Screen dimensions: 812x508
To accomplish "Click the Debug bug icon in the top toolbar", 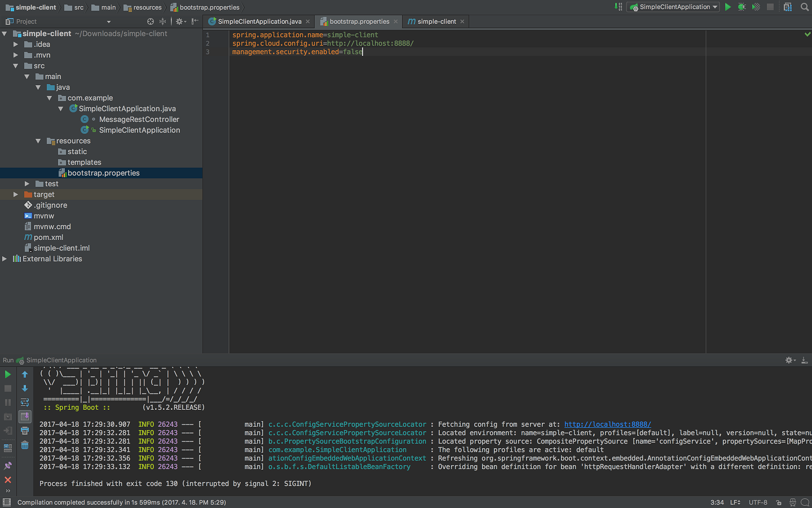I will [x=742, y=7].
